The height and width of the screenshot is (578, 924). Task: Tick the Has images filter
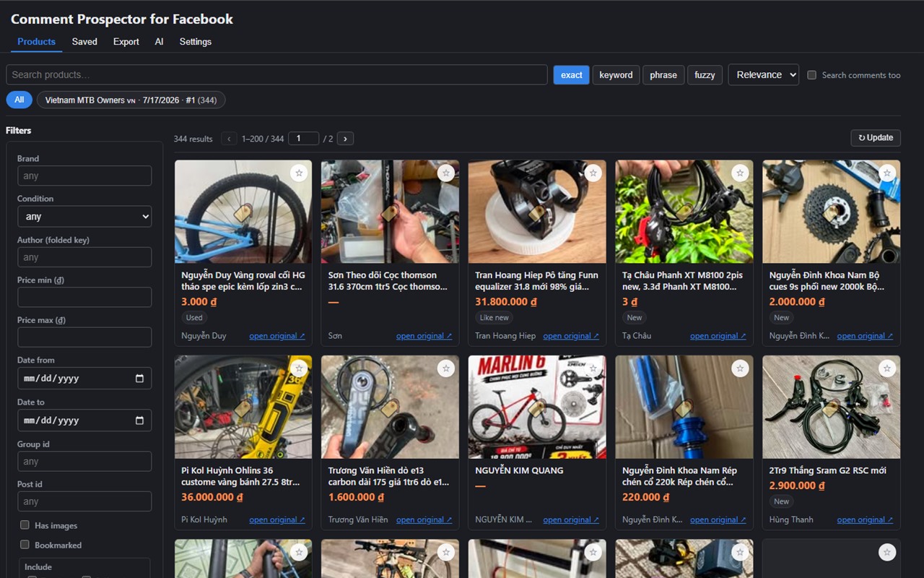coord(25,525)
